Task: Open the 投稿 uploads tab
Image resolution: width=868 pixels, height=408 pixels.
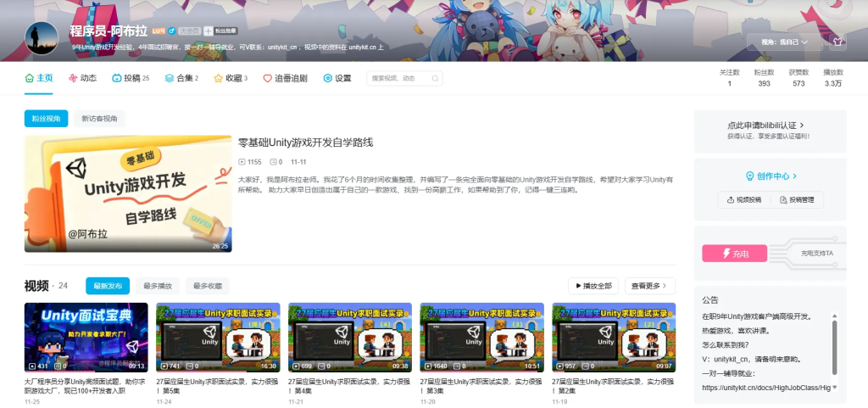Action: (131, 78)
